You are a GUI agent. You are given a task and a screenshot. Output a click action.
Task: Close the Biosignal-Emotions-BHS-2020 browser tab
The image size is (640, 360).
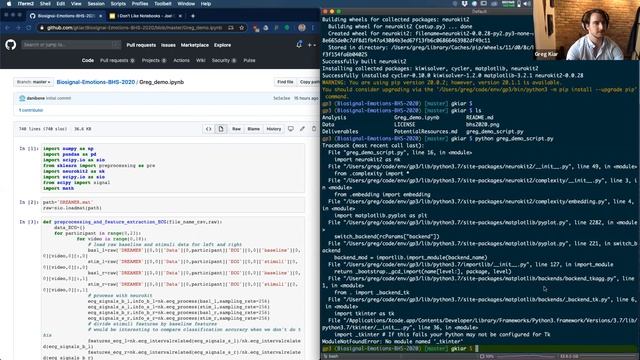(100, 16)
